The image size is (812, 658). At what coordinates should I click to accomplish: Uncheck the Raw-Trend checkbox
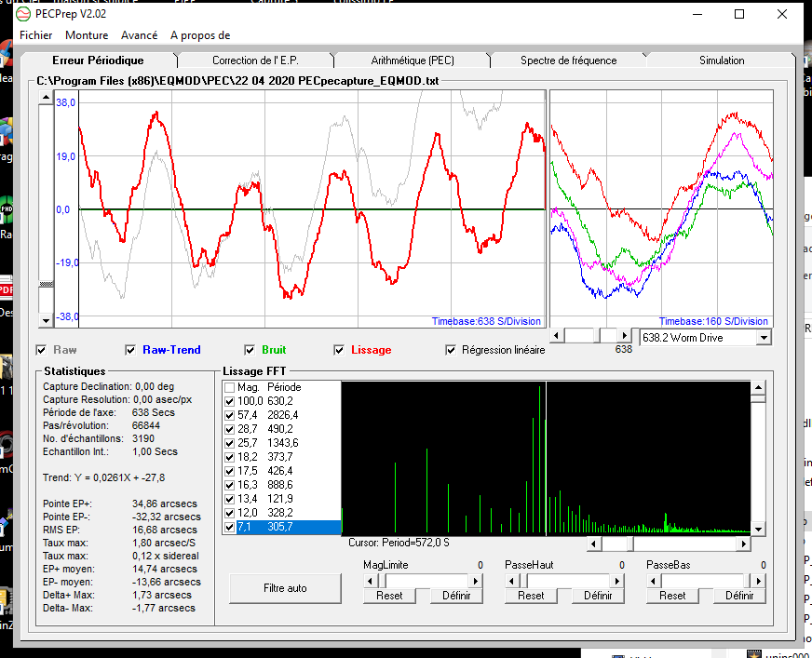(130, 350)
